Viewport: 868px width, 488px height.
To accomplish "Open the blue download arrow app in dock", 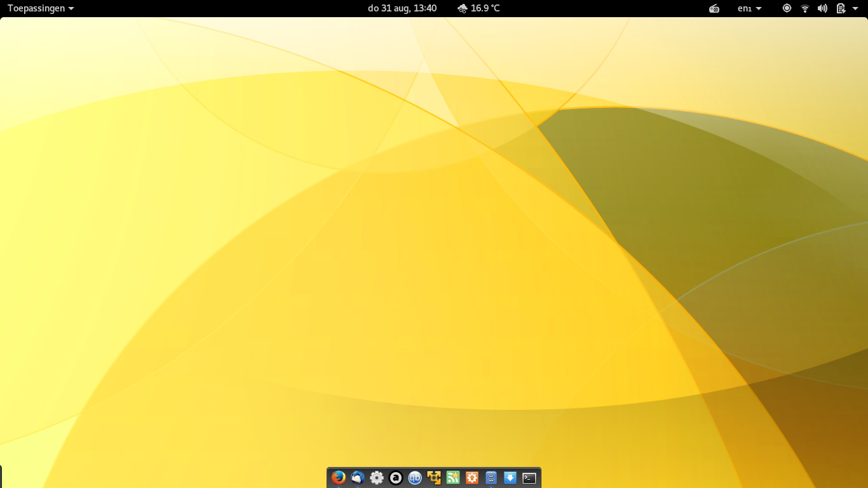I will tap(510, 478).
